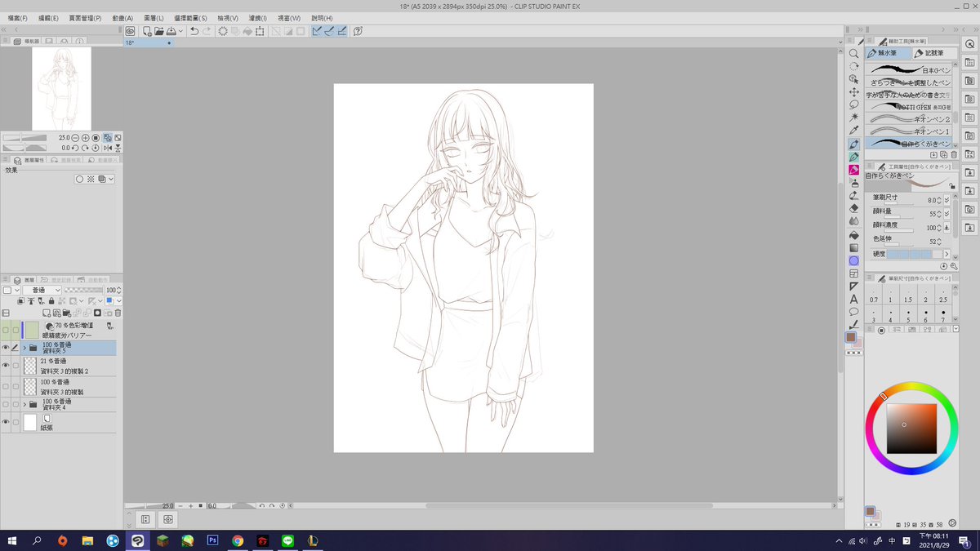Choose the 自作らくがきペン brush
This screenshot has height=551, width=980.
(x=909, y=143)
